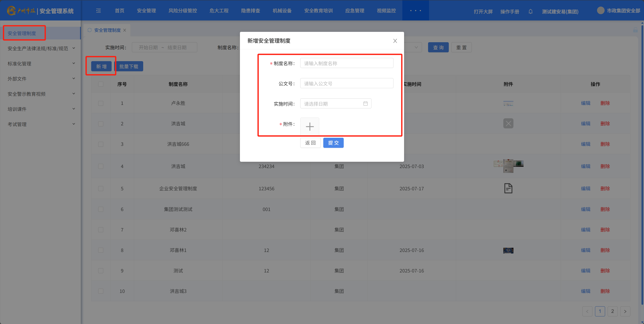Click the 制度名称 input field in dialog
Viewport: 644px width, 324px height.
tap(346, 63)
